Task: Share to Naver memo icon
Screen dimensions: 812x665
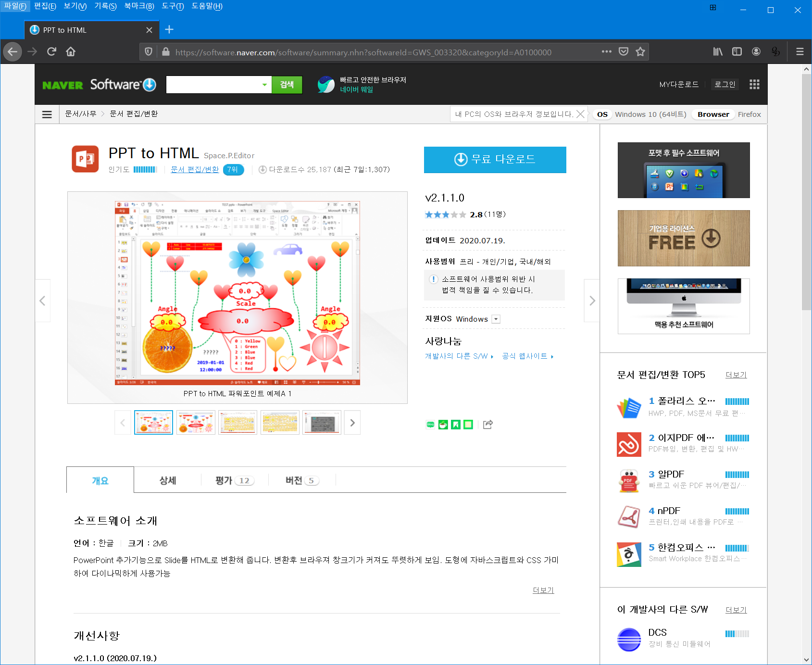Action: (468, 425)
